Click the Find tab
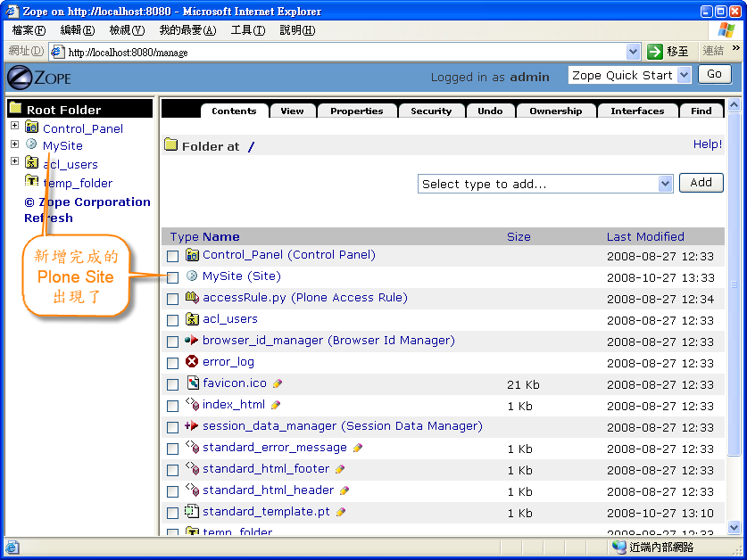 pyautogui.click(x=701, y=111)
